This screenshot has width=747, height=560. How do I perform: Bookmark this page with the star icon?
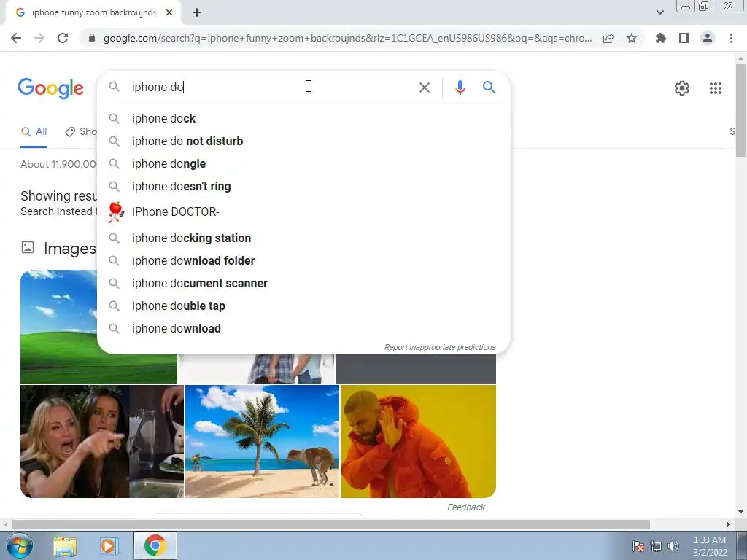click(632, 38)
